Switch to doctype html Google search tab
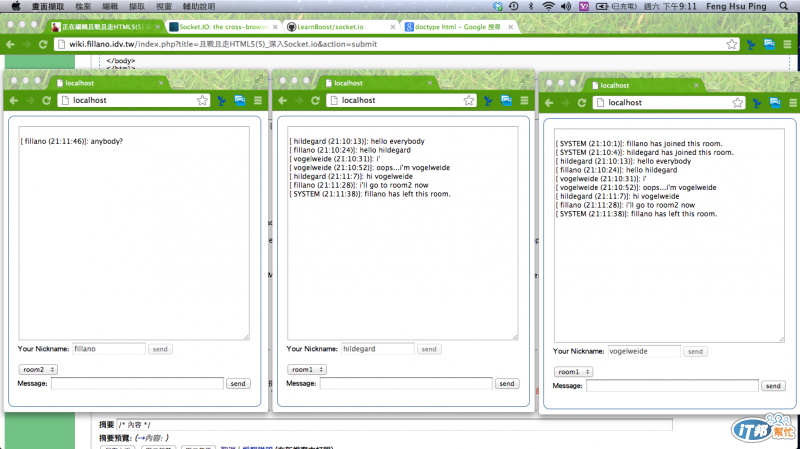This screenshot has width=800, height=449. 458,27
